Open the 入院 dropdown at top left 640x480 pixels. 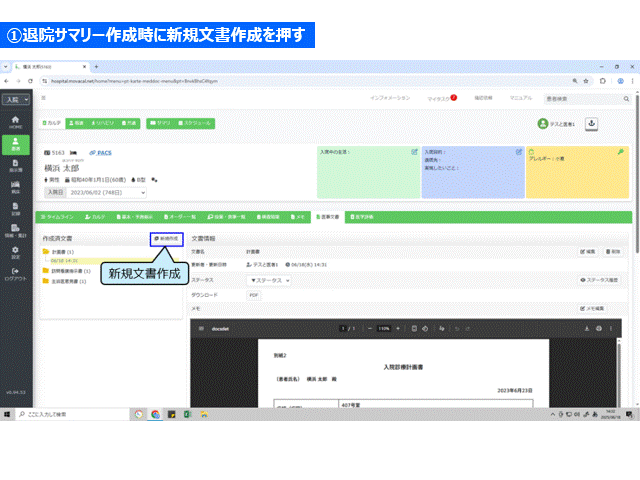[x=15, y=100]
